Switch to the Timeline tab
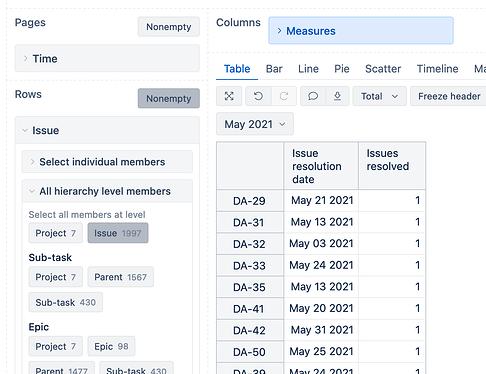This screenshot has height=374, width=486. 437,69
